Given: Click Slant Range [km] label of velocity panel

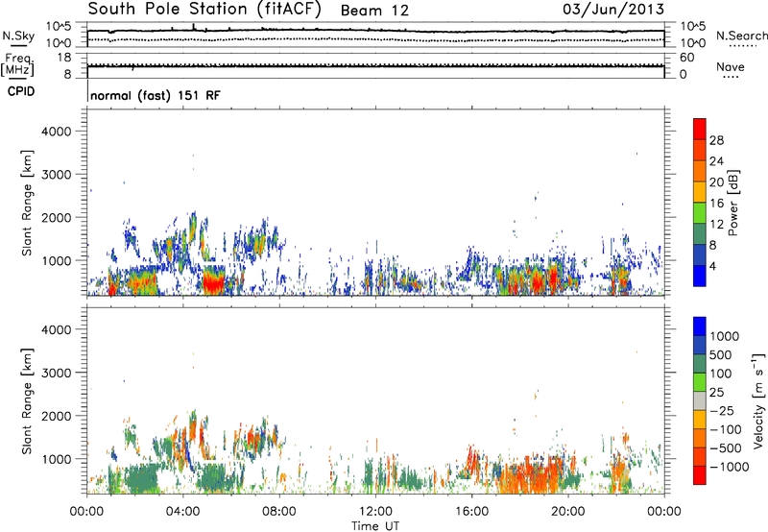Looking at the screenshot, I should pyautogui.click(x=27, y=401).
